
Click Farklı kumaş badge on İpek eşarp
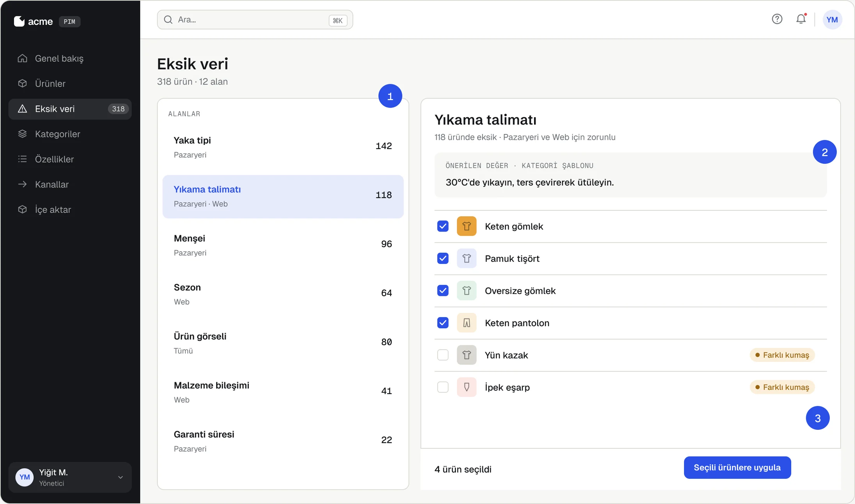point(782,387)
